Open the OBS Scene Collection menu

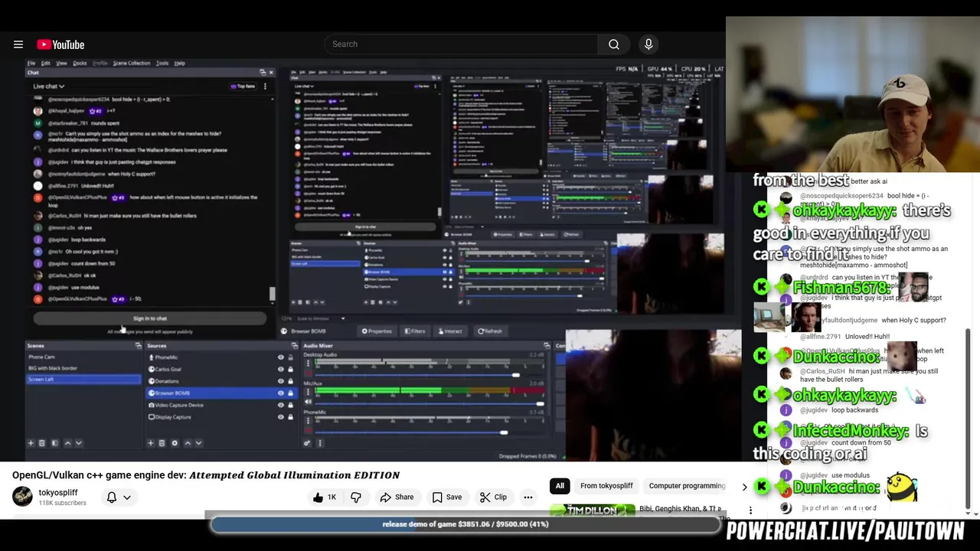coord(132,64)
